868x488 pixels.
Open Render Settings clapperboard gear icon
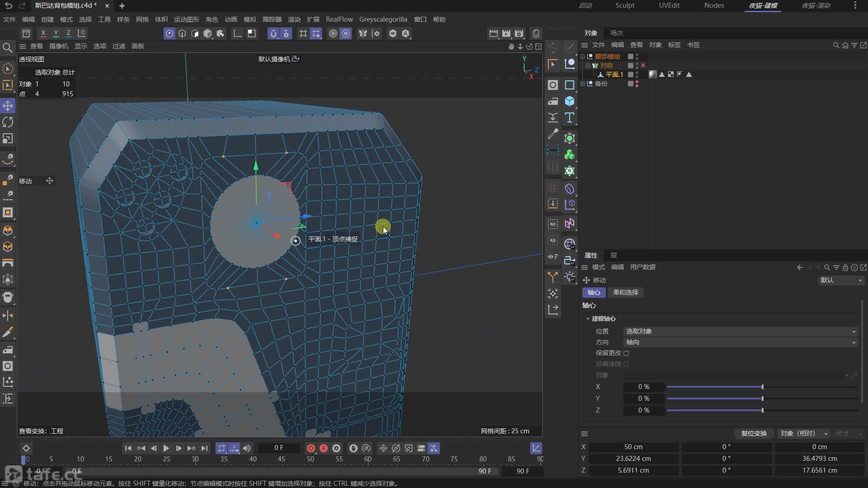(519, 33)
